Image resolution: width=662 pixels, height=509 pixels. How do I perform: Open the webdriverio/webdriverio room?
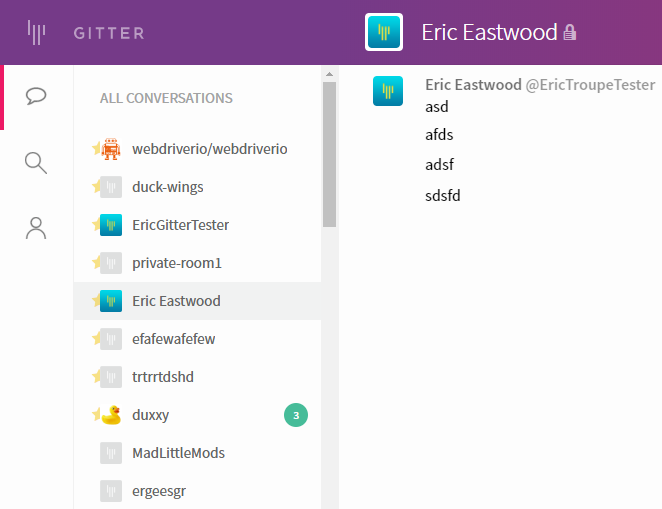pyautogui.click(x=197, y=149)
